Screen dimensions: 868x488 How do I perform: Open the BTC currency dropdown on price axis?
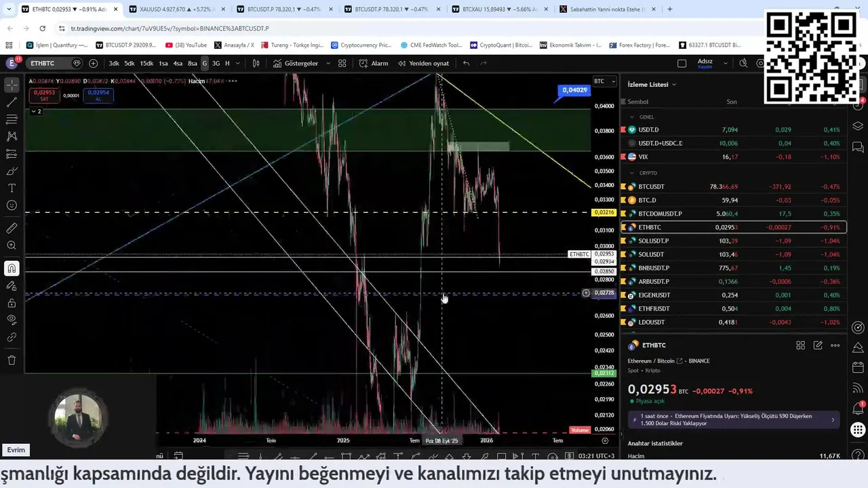(605, 81)
